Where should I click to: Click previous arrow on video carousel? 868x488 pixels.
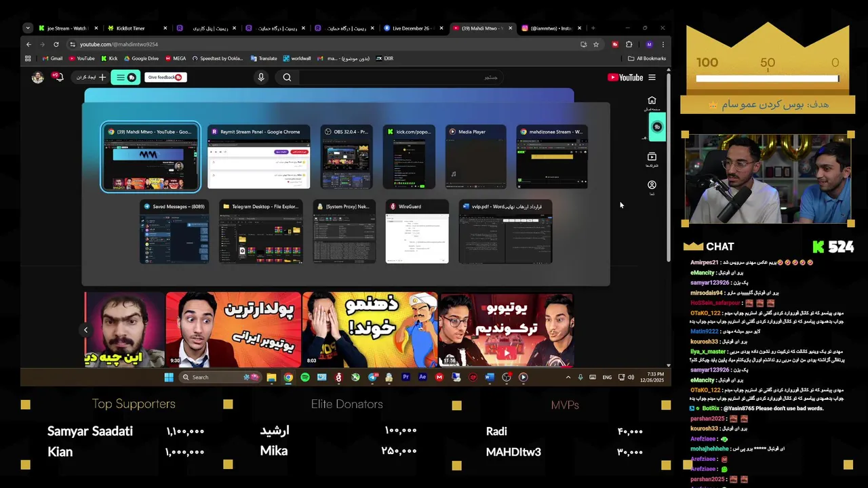86,330
